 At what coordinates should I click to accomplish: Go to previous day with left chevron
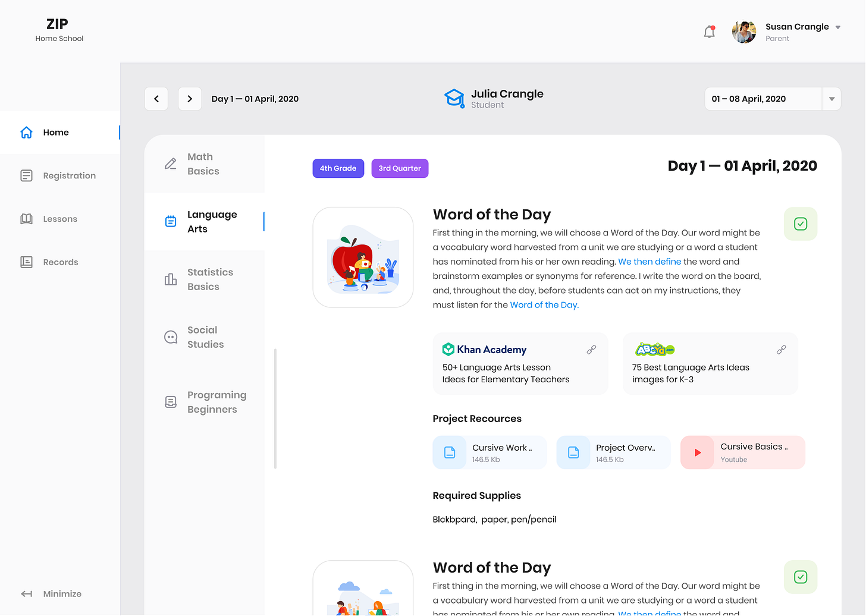(x=156, y=99)
